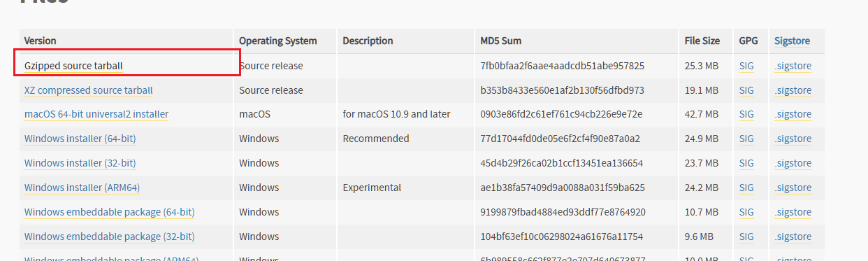Click .sigstore for Windows embeddable package (64-bit)
Screen dimensions: 868x261
pos(793,212)
